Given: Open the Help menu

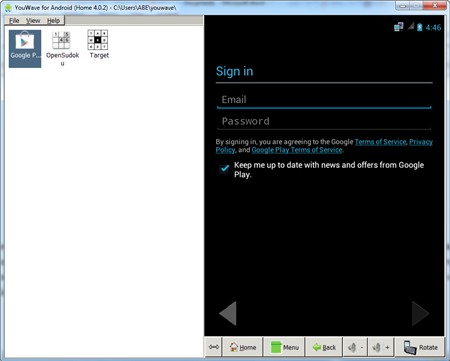Looking at the screenshot, I should 53,21.
